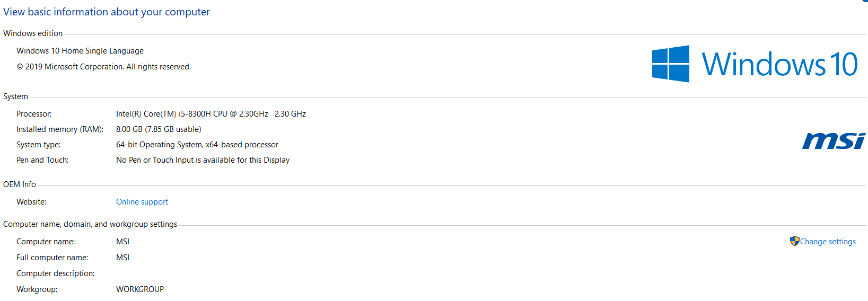Open the Online support link
Viewport: 868px width, 301px height.
point(142,202)
